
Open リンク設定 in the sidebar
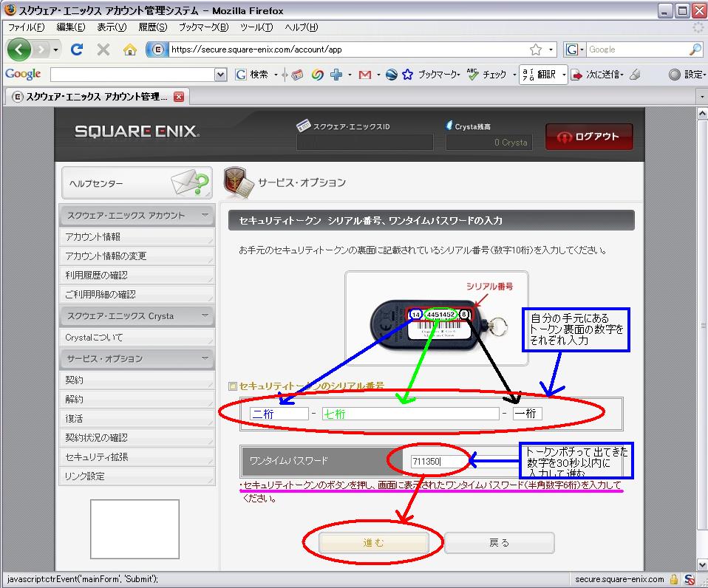(137, 476)
